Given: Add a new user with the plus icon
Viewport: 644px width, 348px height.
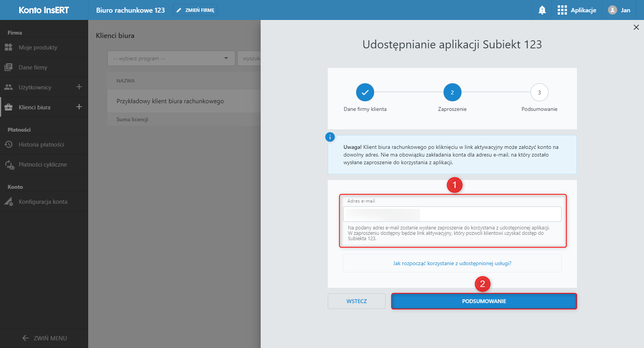Looking at the screenshot, I should pos(79,87).
